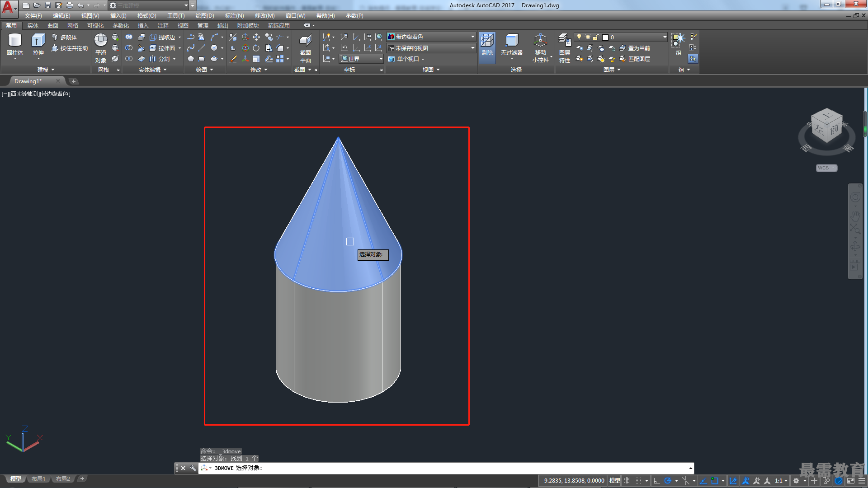This screenshot has height=488, width=868.
Task: Pick the Presspull (按住并拖动) tool
Action: (x=70, y=48)
